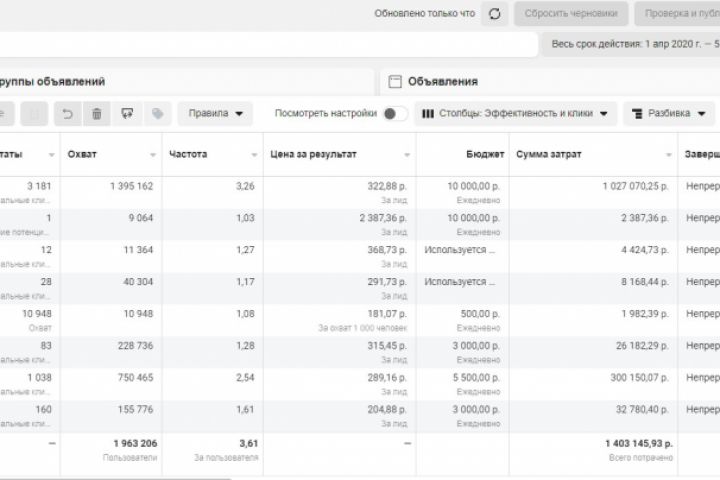The height and width of the screenshot is (480, 720).
Task: Click the refresh icon beside 'Обновлено только что'
Action: tap(494, 14)
